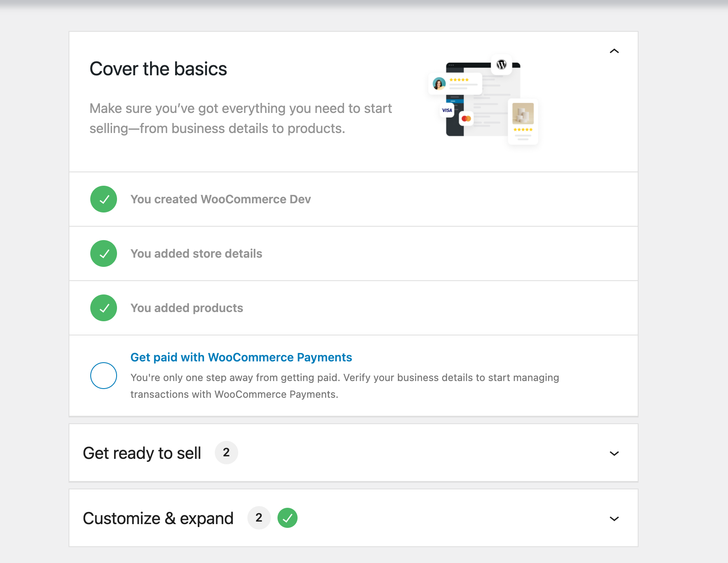Open 'Get paid with WooCommerce Payments' link
Screen dimensions: 728x563
[x=241, y=357]
